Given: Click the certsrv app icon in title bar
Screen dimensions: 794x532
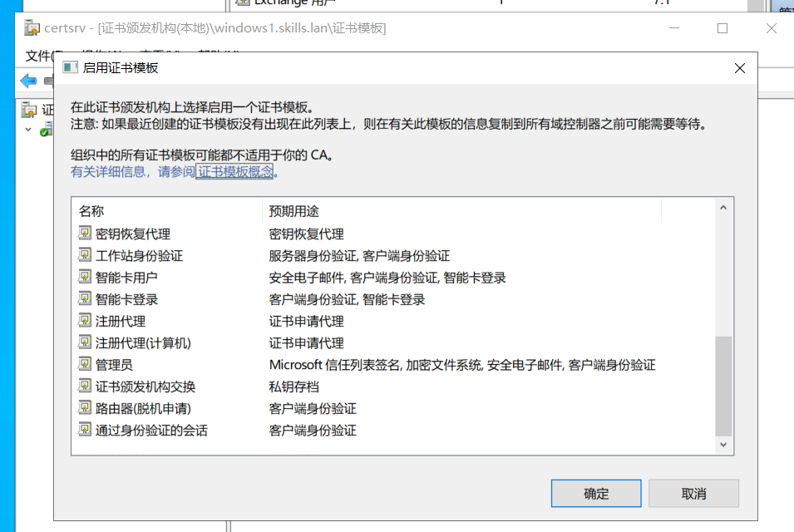Looking at the screenshot, I should pos(32,28).
